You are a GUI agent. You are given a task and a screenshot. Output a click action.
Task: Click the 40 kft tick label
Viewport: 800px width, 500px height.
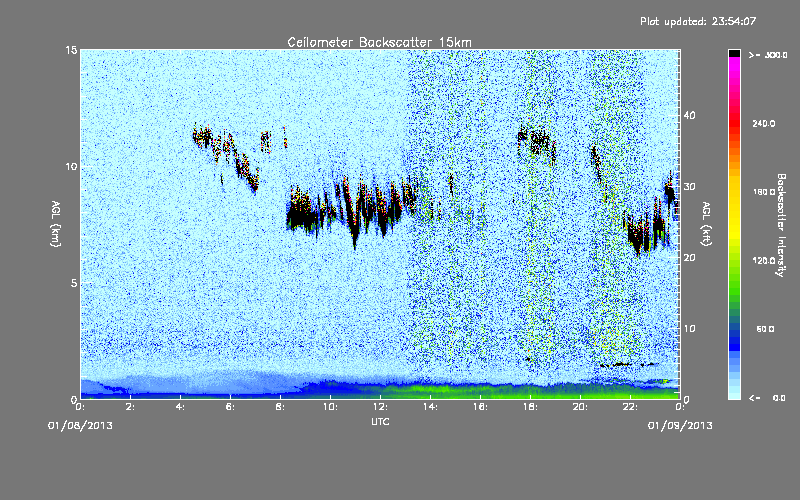coord(689,115)
